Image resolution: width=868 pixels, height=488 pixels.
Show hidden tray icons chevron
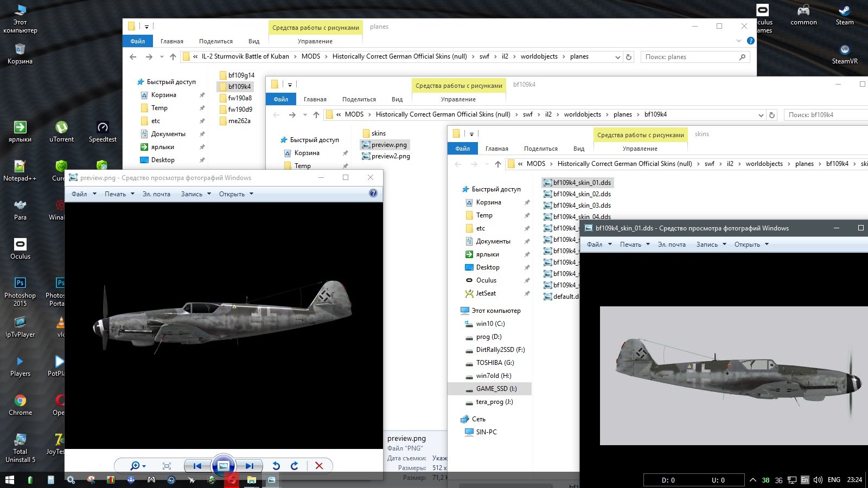pos(752,480)
